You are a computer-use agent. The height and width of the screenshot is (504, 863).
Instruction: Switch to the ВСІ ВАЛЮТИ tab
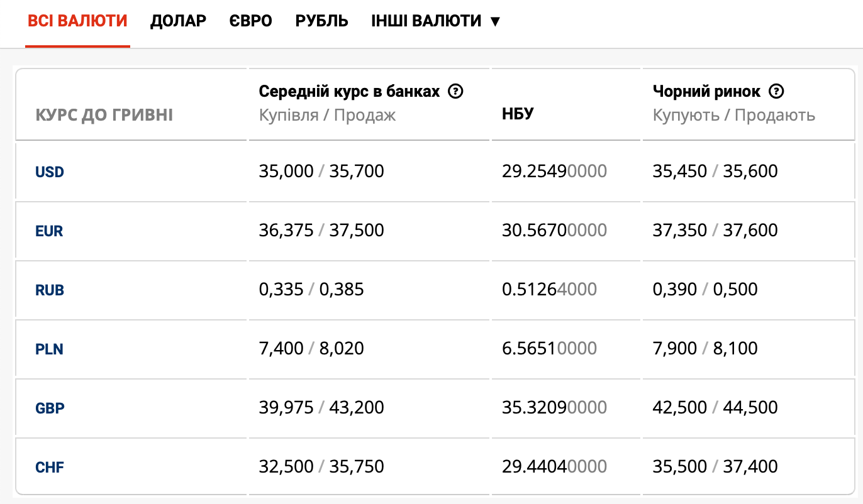pyautogui.click(x=77, y=21)
